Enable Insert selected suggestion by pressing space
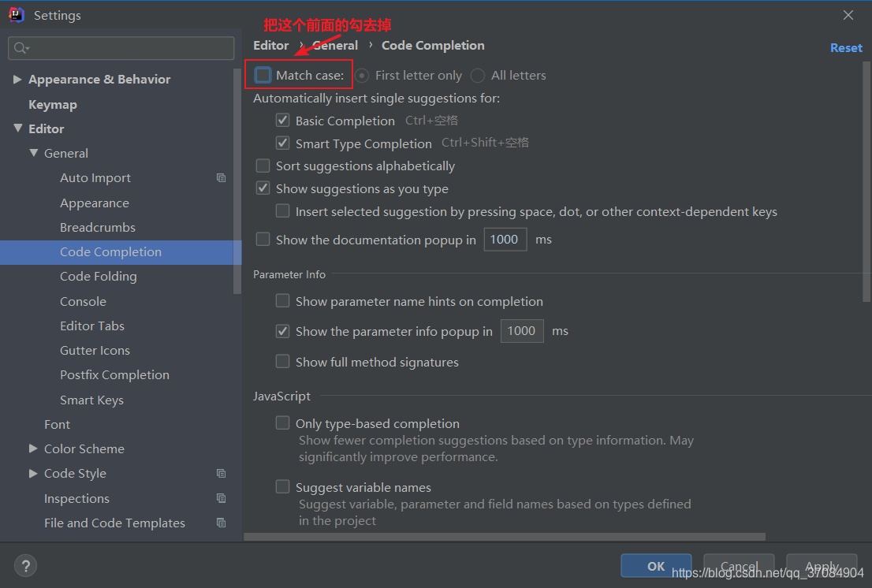The height and width of the screenshot is (588, 872). pyautogui.click(x=282, y=211)
